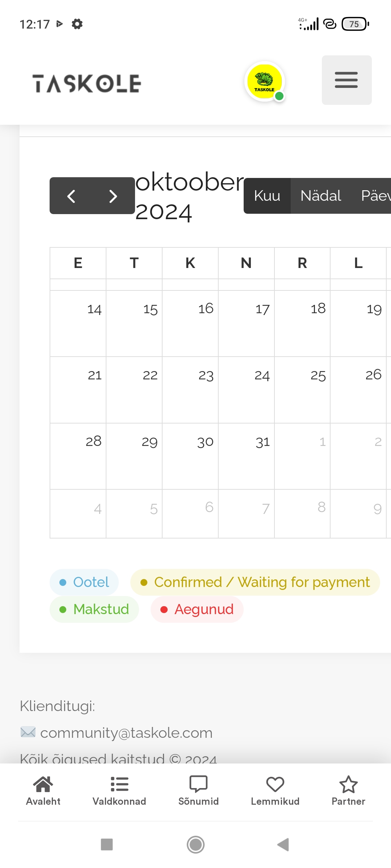
Task: Tap the Taskole logo
Action: click(87, 84)
